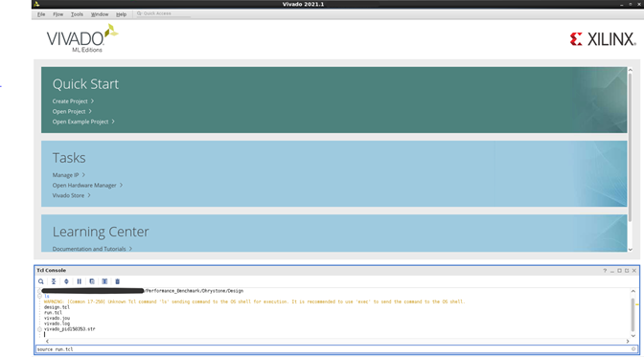This screenshot has height=357, width=644.
Task: Close the Tcl Console panel
Action: pyautogui.click(x=634, y=271)
